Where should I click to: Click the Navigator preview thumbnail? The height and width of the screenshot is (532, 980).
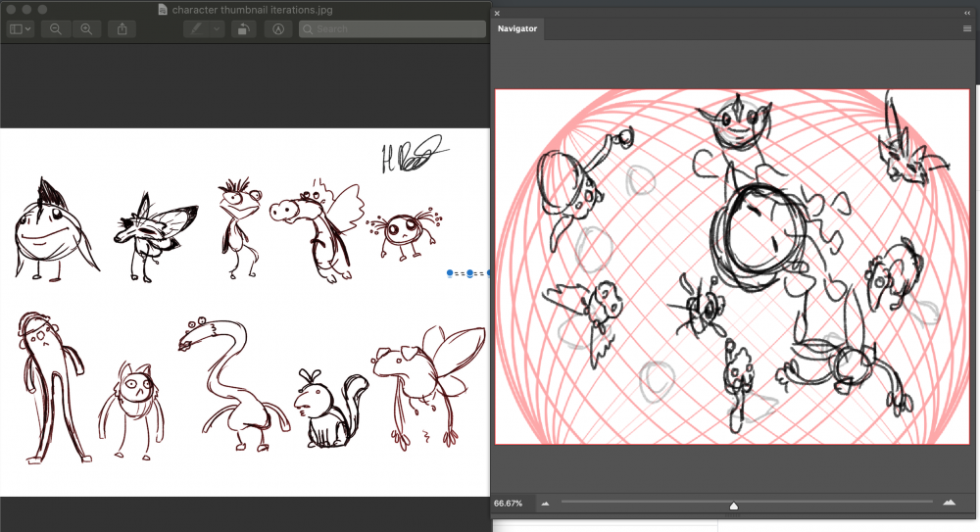coord(732,266)
